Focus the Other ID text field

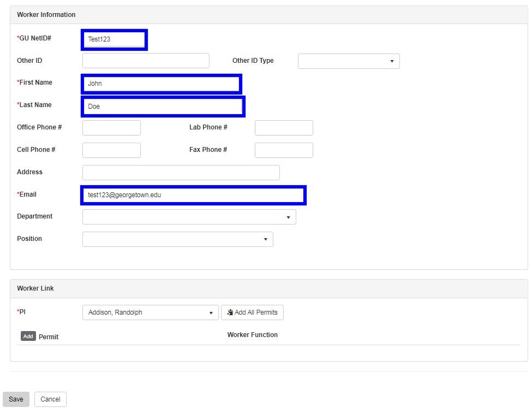[146, 61]
